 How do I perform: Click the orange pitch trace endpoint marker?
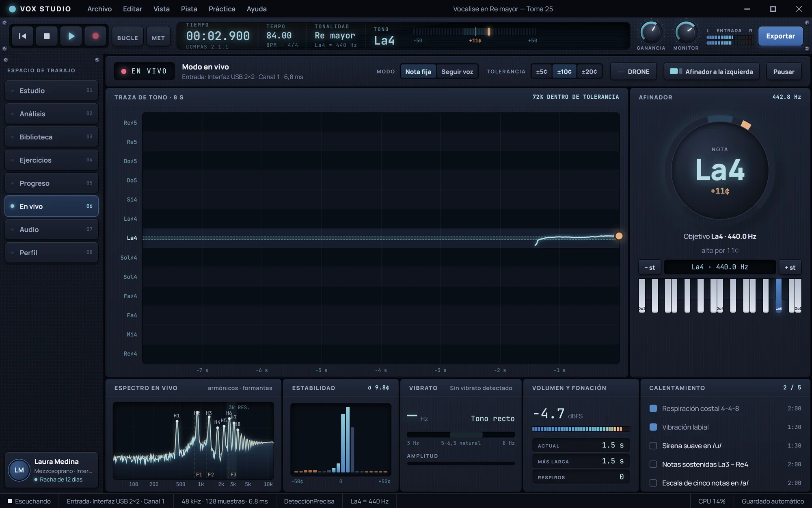(619, 236)
